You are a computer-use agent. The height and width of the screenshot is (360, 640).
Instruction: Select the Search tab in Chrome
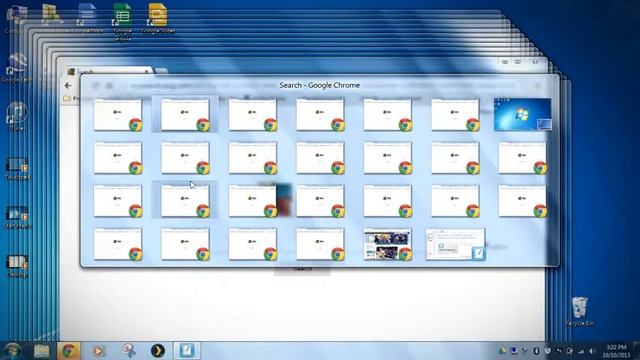(108, 71)
